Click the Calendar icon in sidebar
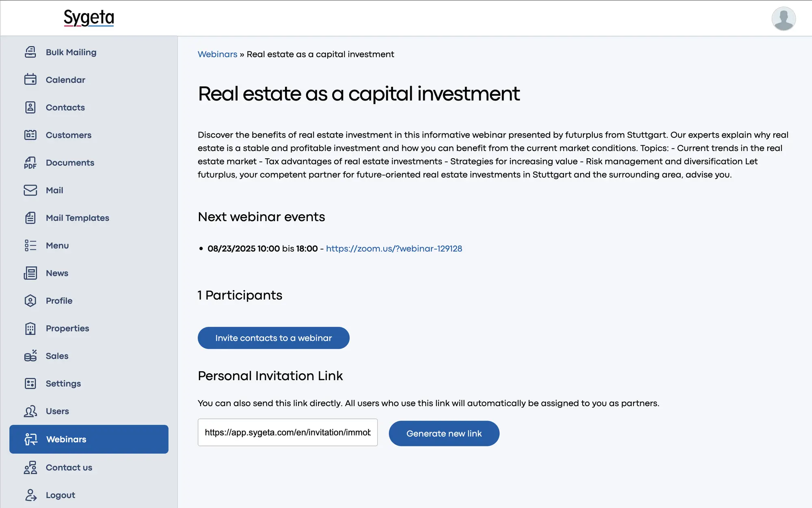 pos(30,80)
